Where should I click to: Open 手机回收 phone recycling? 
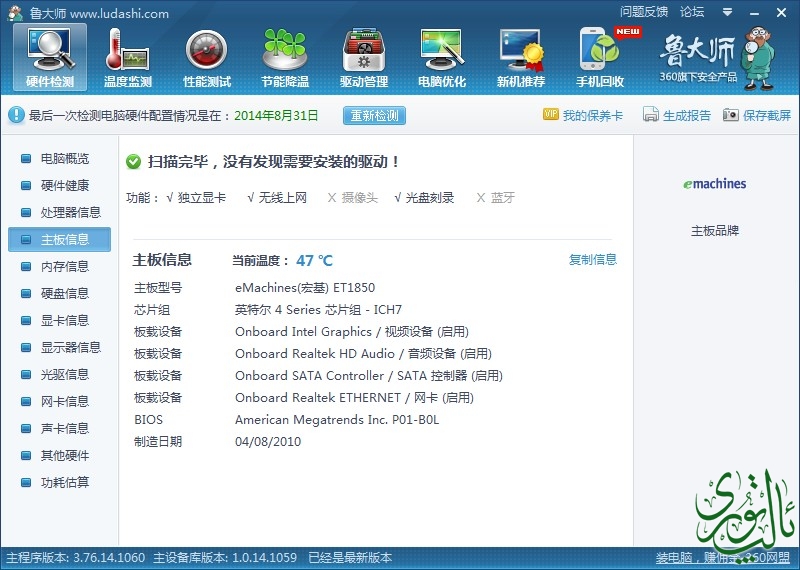point(600,57)
